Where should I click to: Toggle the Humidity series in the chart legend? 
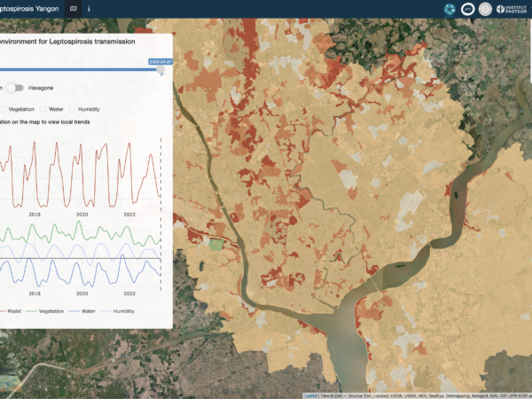coord(117,311)
